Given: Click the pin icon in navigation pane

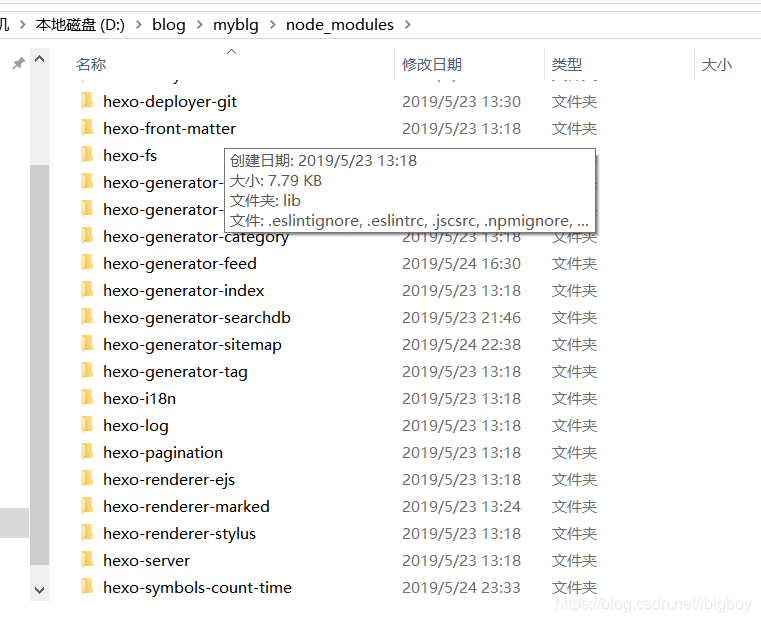Looking at the screenshot, I should (18, 63).
